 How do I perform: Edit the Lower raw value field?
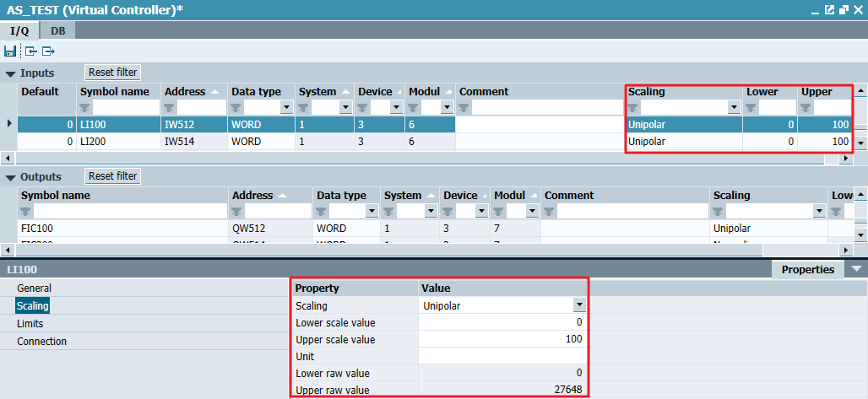[x=502, y=373]
